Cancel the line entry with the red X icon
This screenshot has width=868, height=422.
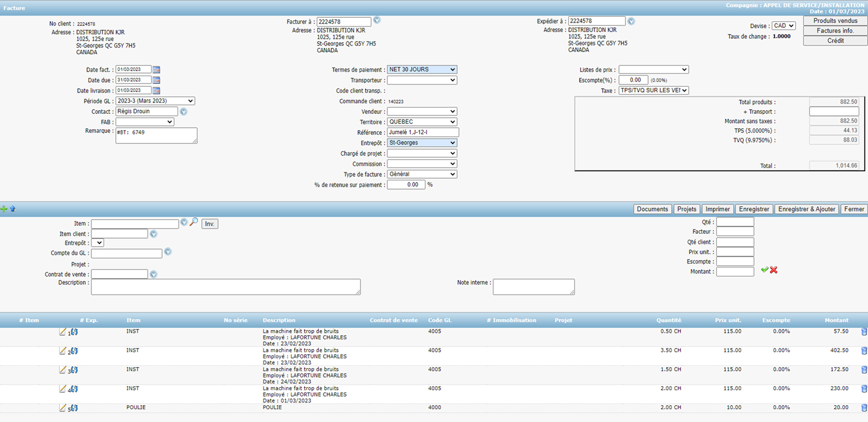773,269
